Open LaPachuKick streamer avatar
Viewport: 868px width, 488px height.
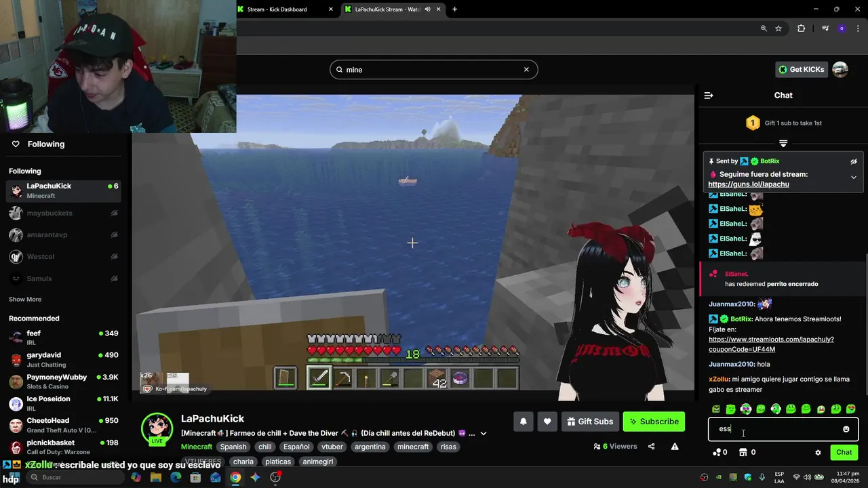[157, 428]
